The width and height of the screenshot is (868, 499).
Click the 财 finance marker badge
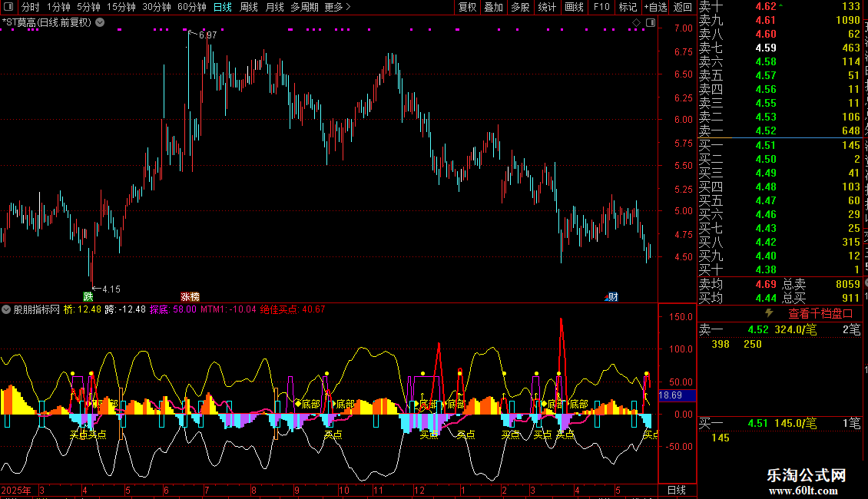point(612,297)
